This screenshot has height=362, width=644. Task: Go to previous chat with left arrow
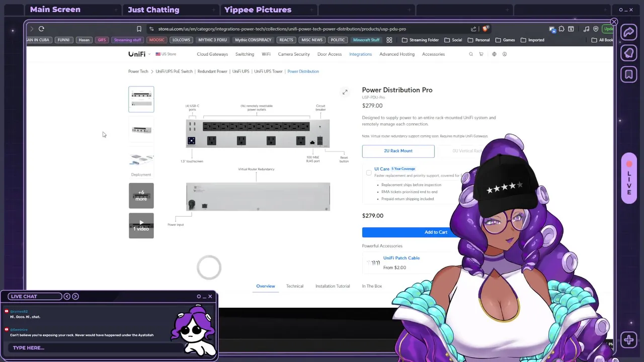point(66,296)
